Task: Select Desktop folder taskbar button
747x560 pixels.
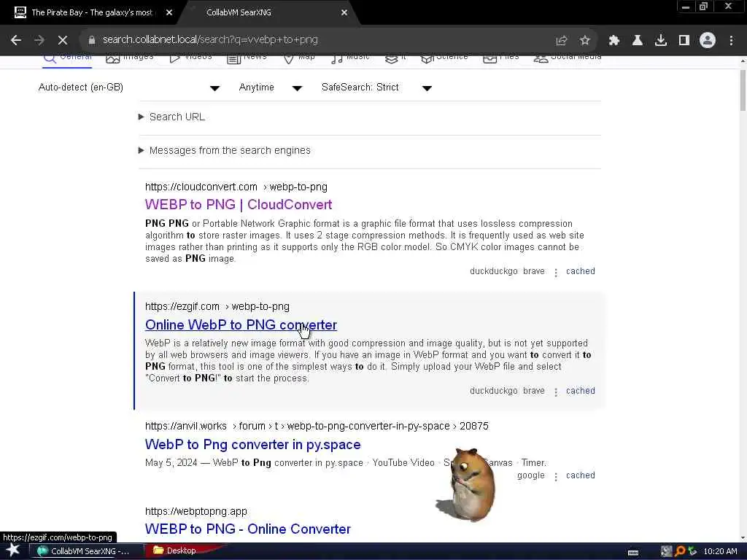Action: [179, 551]
